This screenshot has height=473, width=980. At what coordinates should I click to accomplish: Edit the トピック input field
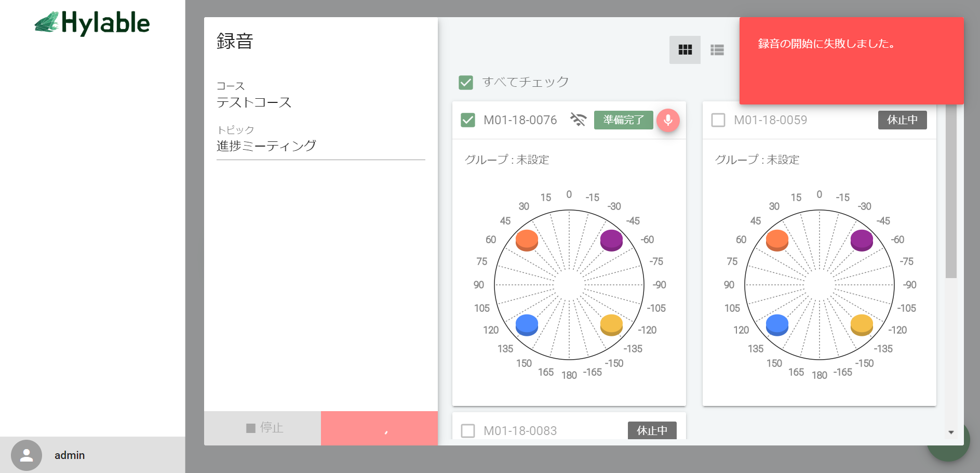pos(320,146)
